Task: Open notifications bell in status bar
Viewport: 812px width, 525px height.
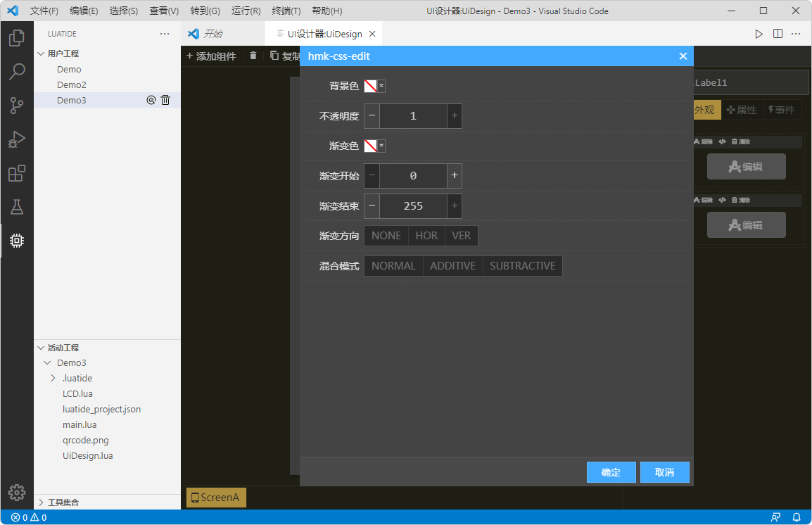Action: pyautogui.click(x=797, y=517)
